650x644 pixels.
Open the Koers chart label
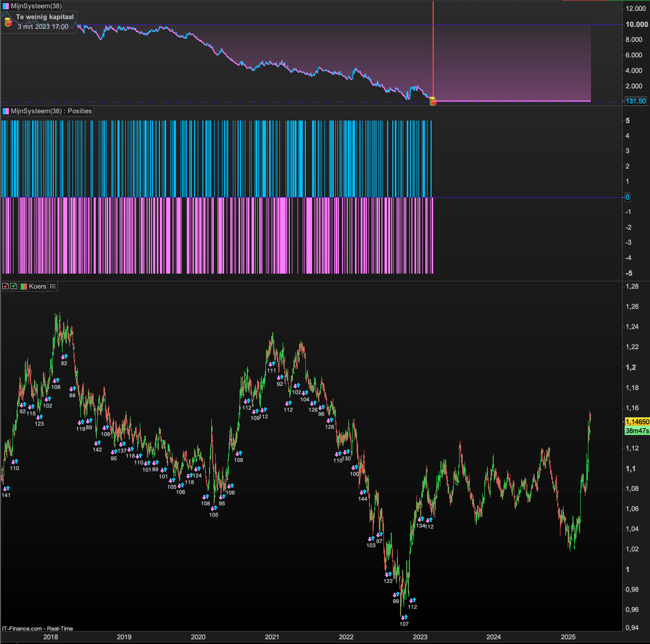tap(37, 286)
